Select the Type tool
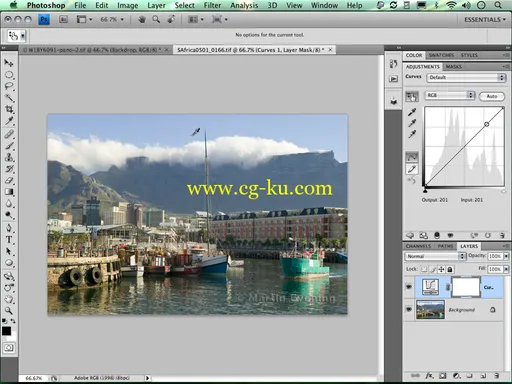512x384 pixels. (9, 240)
